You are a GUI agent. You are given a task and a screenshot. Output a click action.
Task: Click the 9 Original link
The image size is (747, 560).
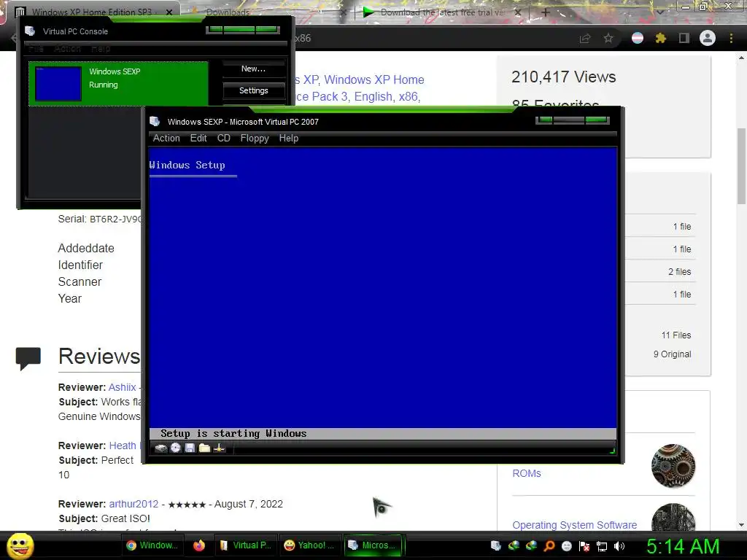click(672, 354)
